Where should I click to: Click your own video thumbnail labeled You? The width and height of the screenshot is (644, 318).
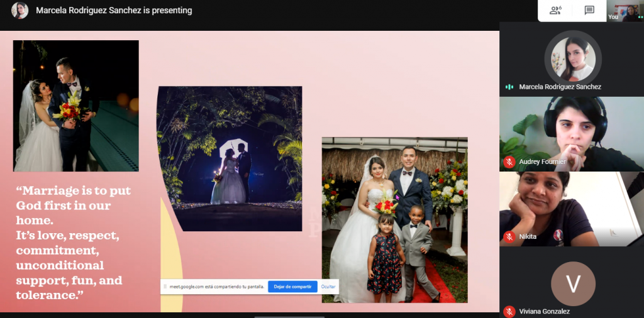click(625, 11)
